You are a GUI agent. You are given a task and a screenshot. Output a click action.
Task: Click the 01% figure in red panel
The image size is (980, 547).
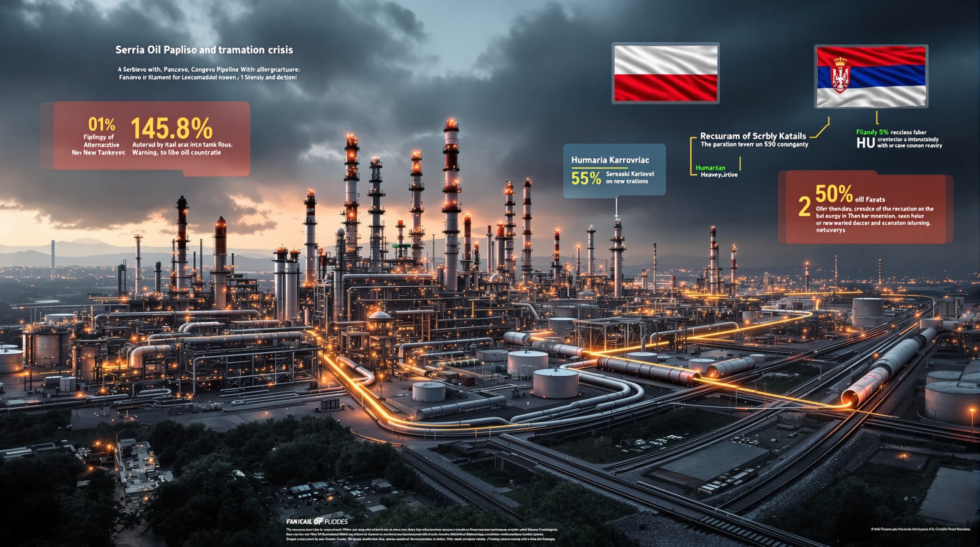coord(101,124)
